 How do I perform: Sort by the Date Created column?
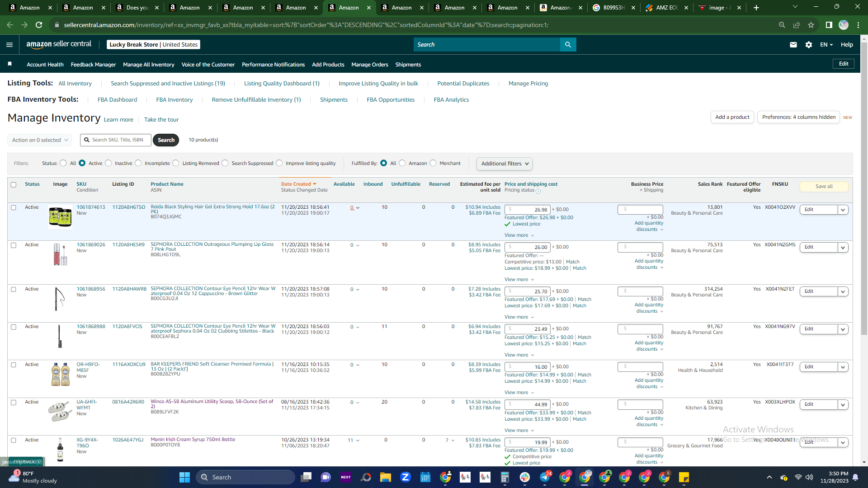298,184
